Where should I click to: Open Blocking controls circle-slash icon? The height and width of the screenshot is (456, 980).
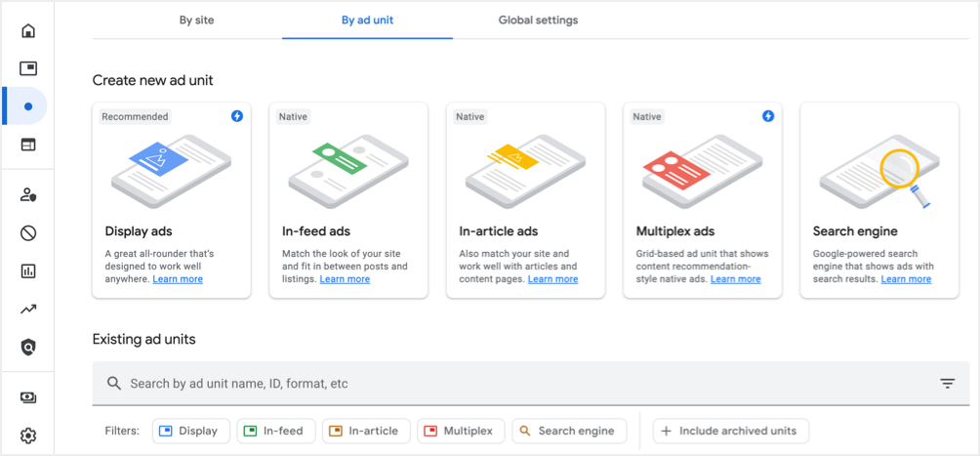(x=28, y=233)
